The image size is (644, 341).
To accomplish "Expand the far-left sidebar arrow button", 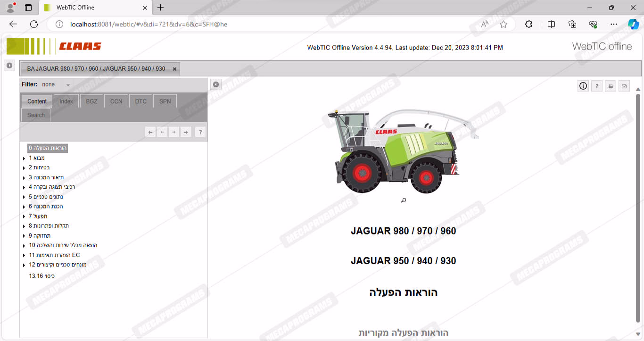I will 9,66.
